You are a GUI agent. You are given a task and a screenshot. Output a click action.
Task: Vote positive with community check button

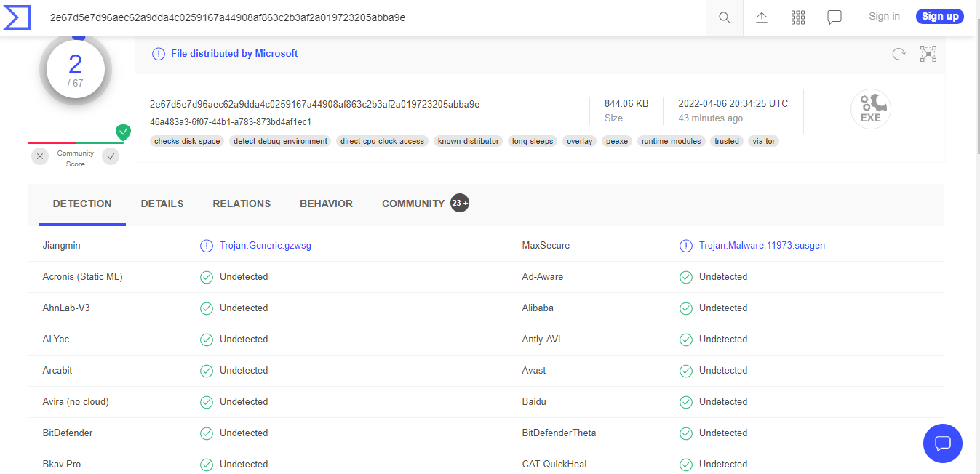pos(111,156)
